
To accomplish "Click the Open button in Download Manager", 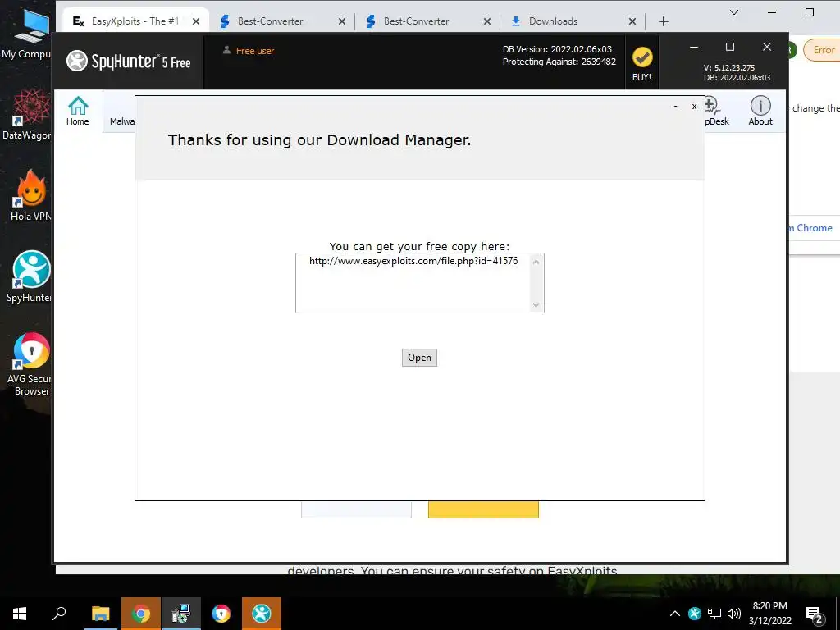I will (419, 358).
